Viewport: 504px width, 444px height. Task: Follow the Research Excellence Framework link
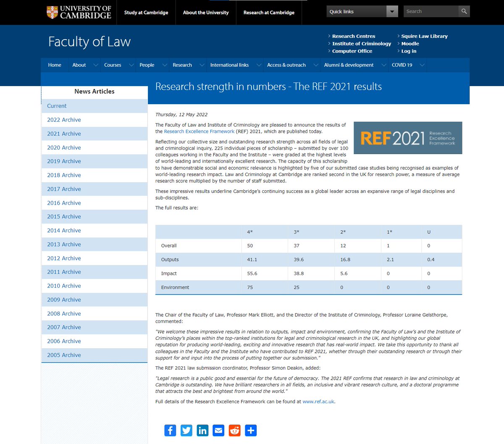pyautogui.click(x=199, y=131)
